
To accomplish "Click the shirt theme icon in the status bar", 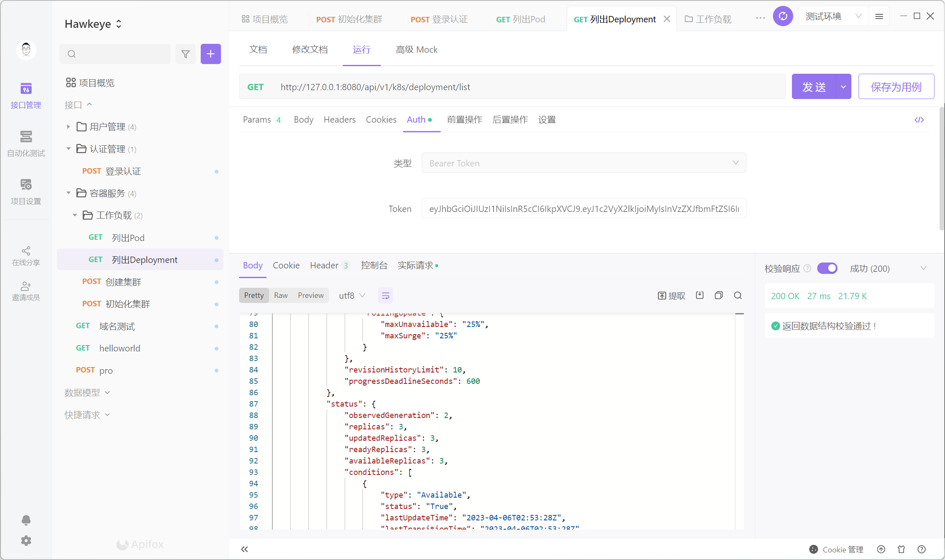I will 902,549.
